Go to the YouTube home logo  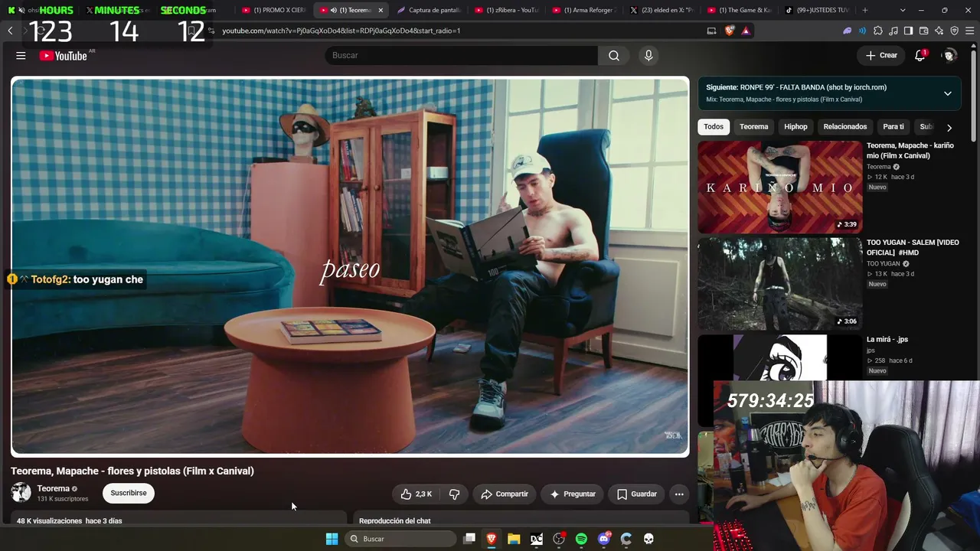(x=64, y=56)
